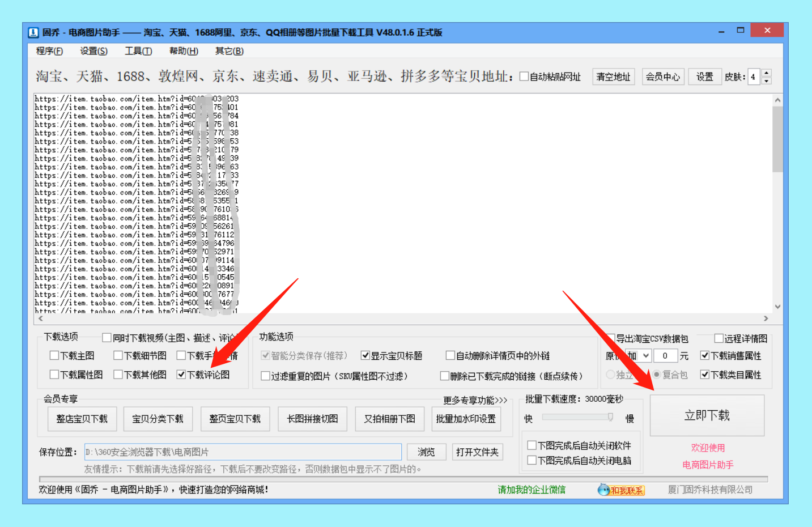Check 同时下载视频 option
Image resolution: width=812 pixels, height=527 pixels.
[x=107, y=338]
